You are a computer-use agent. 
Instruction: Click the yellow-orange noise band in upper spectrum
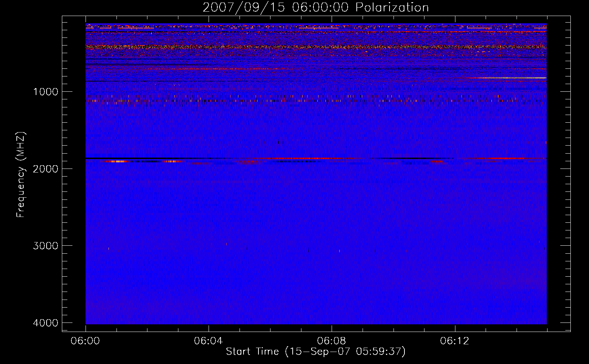pos(316,47)
